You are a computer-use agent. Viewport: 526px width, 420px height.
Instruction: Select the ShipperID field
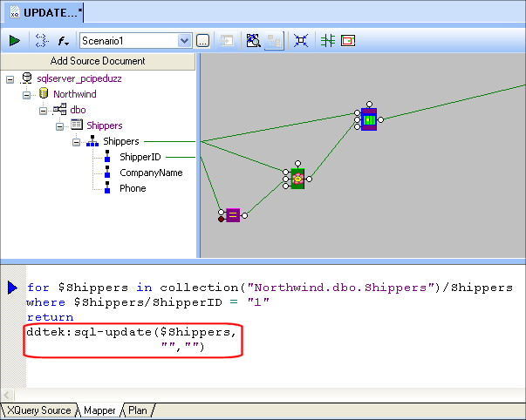tap(140, 157)
